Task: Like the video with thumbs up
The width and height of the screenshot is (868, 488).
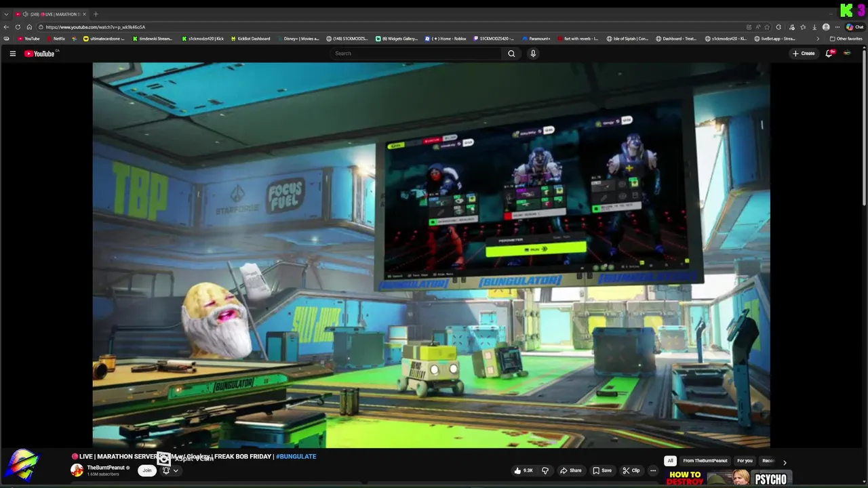Action: [x=524, y=470]
